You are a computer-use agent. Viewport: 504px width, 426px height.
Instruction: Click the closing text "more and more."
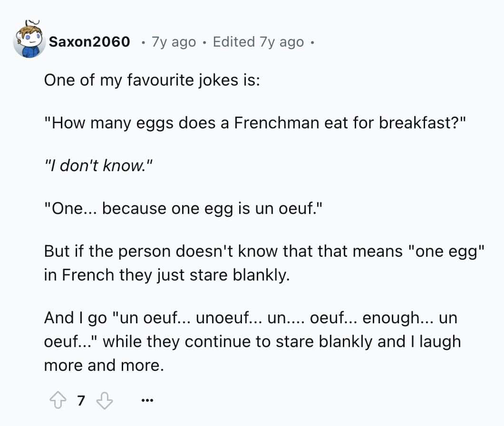coord(104,365)
